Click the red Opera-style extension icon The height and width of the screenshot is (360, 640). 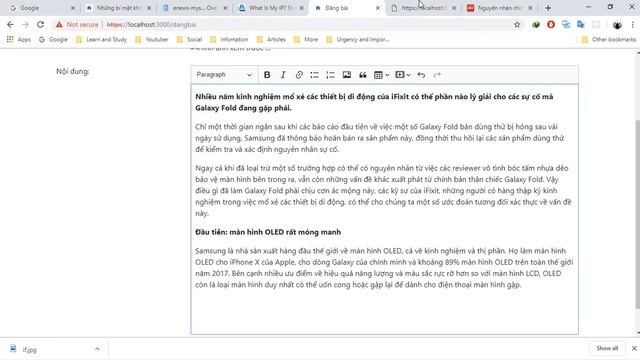pyautogui.click(x=551, y=24)
